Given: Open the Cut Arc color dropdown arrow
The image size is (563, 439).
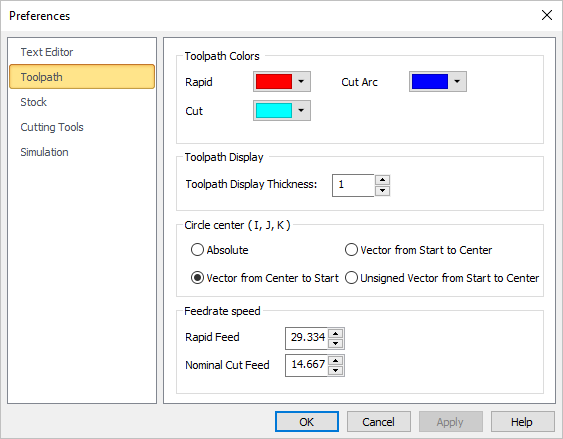Looking at the screenshot, I should click(x=457, y=81).
